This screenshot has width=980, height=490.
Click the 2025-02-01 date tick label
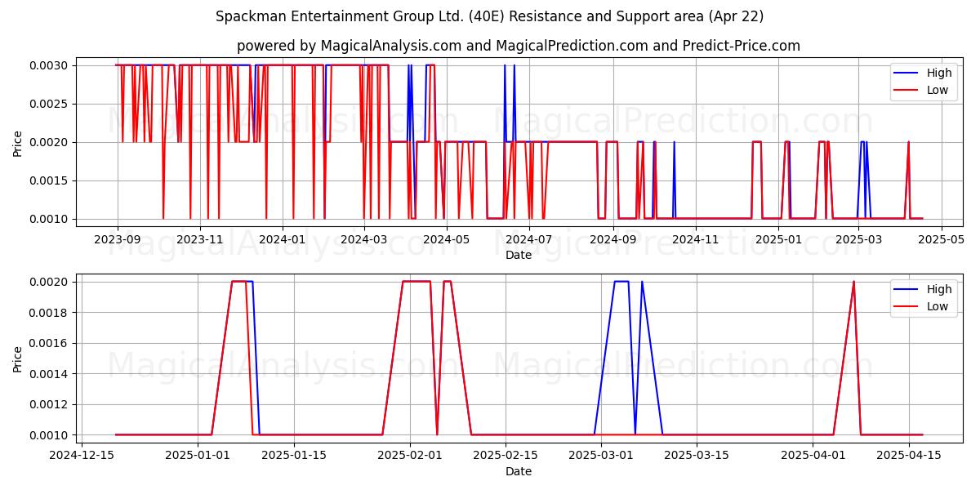pyautogui.click(x=410, y=455)
